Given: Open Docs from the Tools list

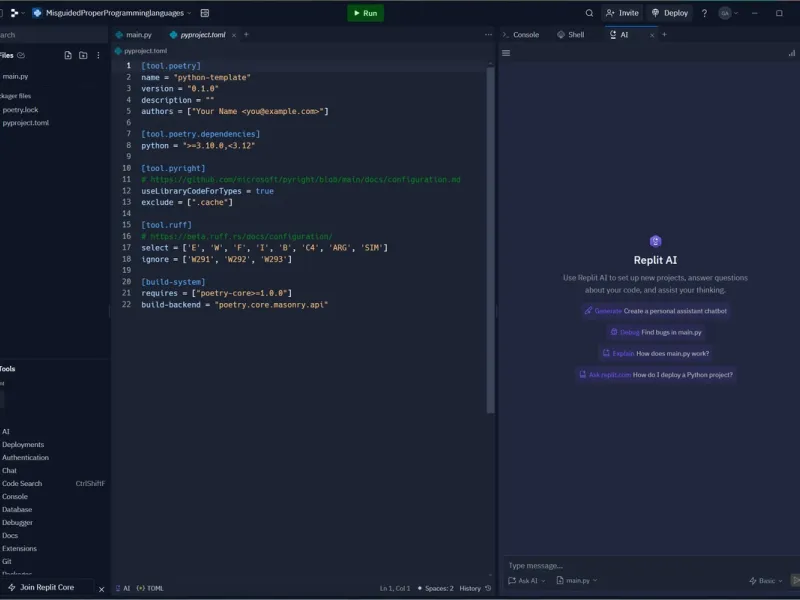Looking at the screenshot, I should click(10, 536).
